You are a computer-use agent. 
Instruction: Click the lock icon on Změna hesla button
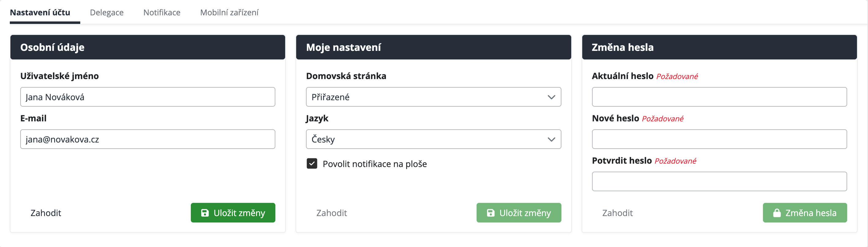(x=777, y=213)
